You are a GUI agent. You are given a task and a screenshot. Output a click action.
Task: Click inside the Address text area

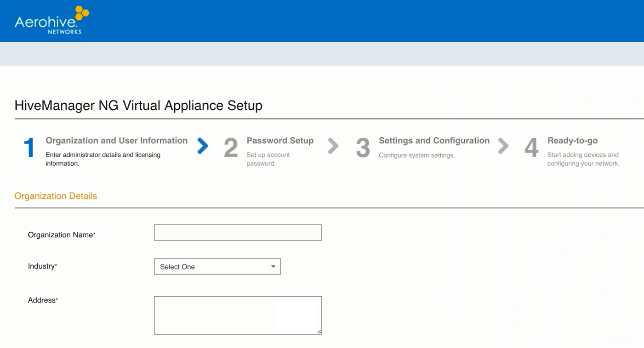pos(238,315)
